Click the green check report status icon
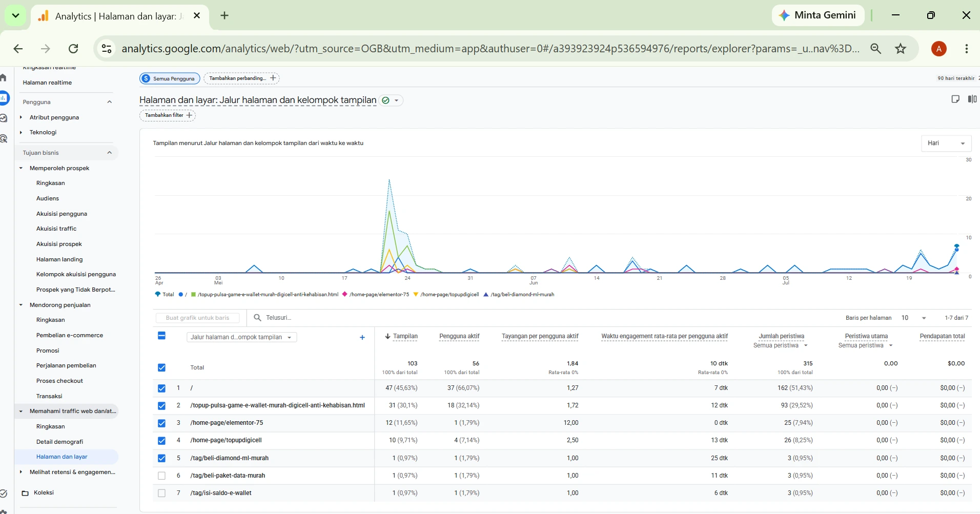 [x=386, y=100]
